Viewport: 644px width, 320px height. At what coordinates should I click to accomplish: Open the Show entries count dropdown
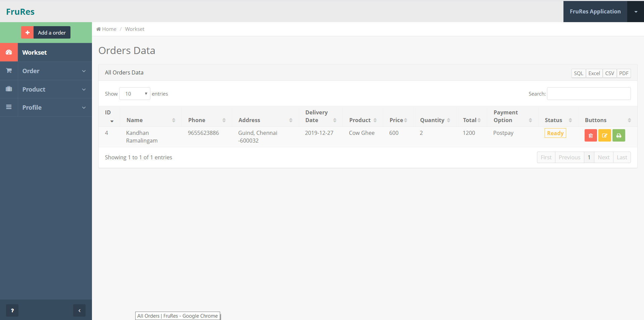[135, 94]
